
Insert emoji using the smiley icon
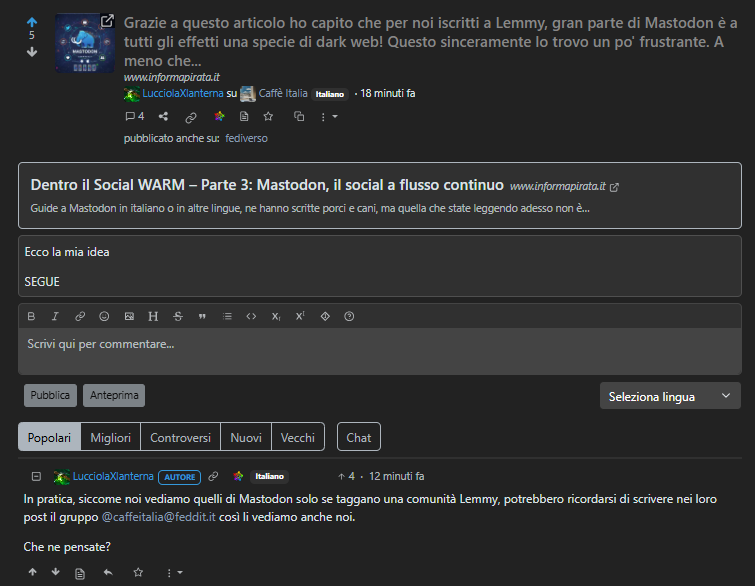tap(104, 316)
